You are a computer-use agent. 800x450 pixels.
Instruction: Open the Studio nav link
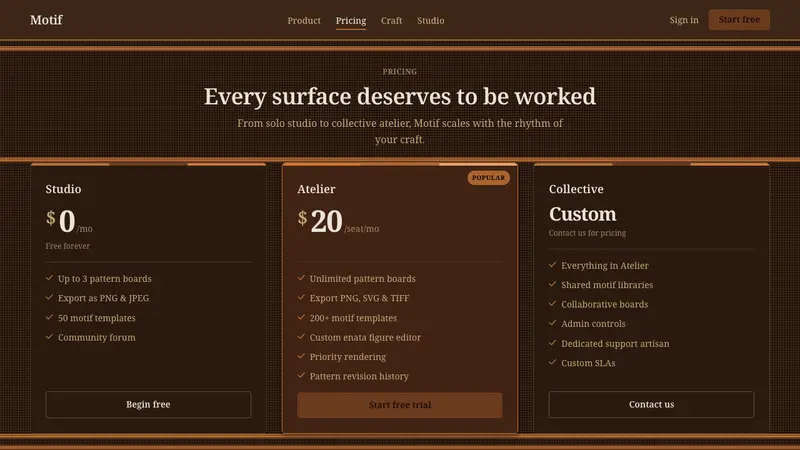(431, 20)
